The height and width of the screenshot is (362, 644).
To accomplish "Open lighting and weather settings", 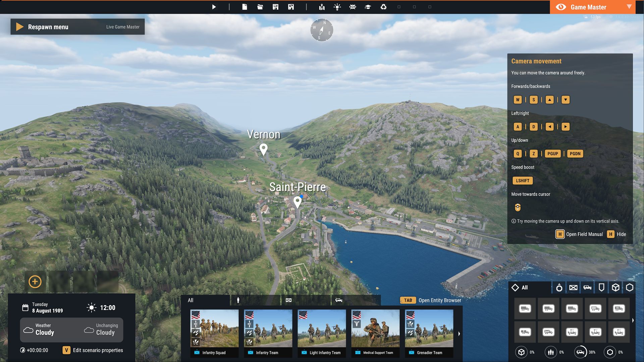I will pyautogui.click(x=337, y=6).
